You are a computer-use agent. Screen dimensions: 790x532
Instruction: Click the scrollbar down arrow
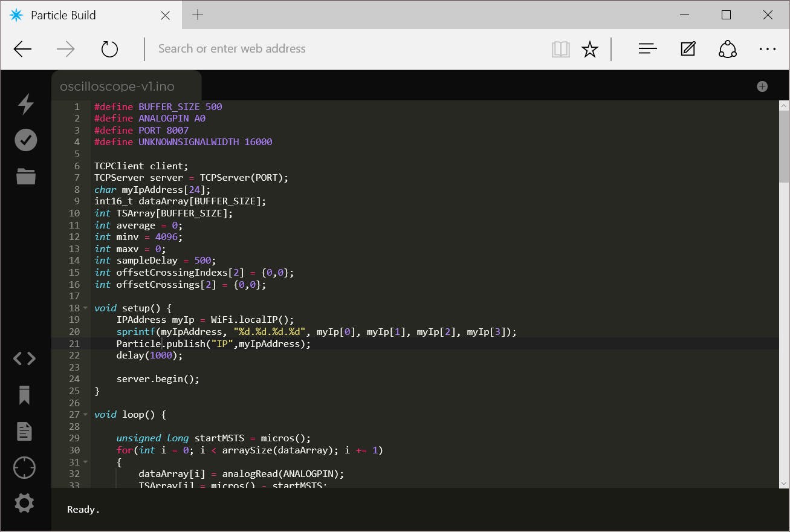pos(784,482)
